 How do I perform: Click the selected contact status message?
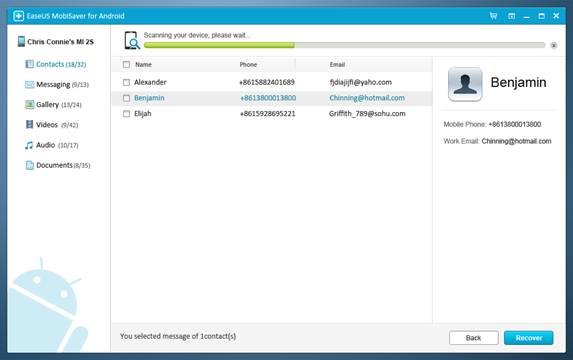pos(178,336)
